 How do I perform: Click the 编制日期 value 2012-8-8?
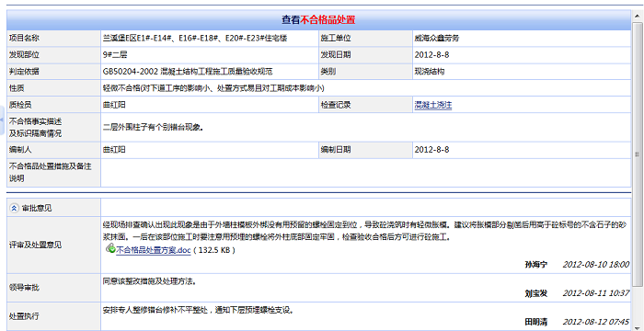click(431, 150)
